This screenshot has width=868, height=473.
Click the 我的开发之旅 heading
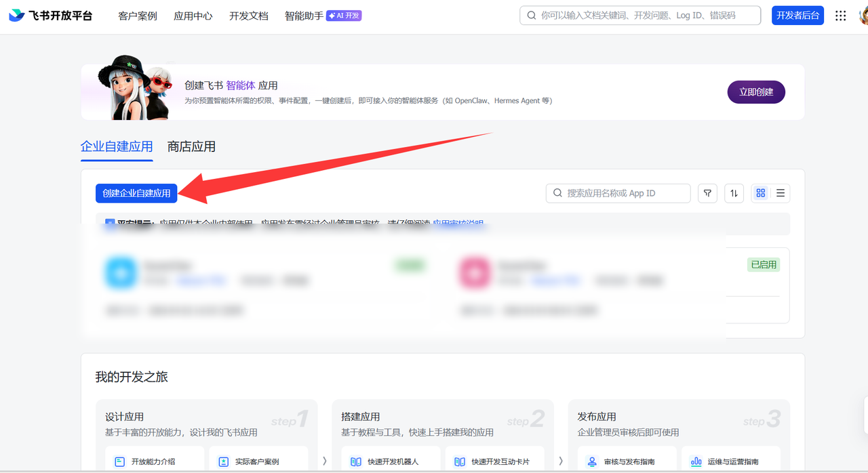pos(132,377)
